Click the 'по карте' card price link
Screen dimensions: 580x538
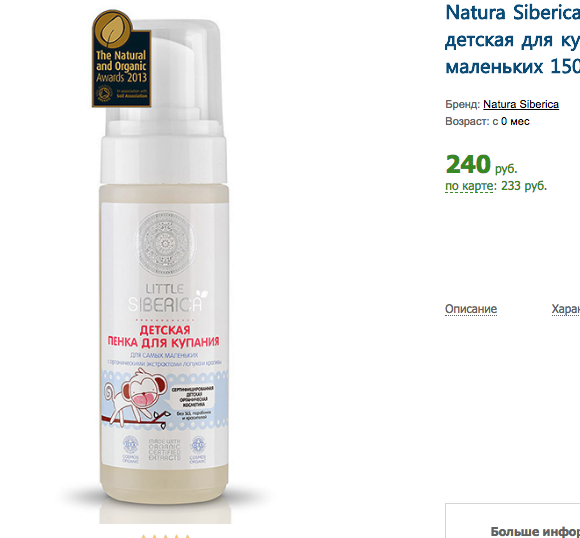click(469, 186)
